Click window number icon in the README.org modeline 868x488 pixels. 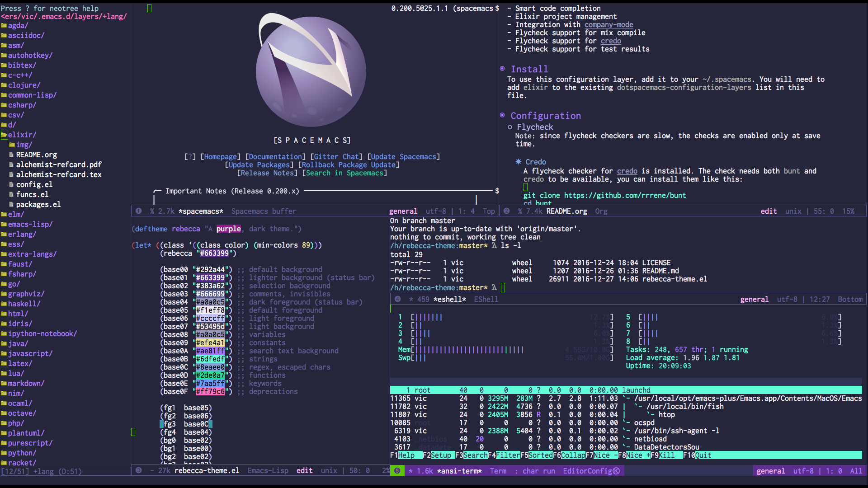pyautogui.click(x=507, y=211)
